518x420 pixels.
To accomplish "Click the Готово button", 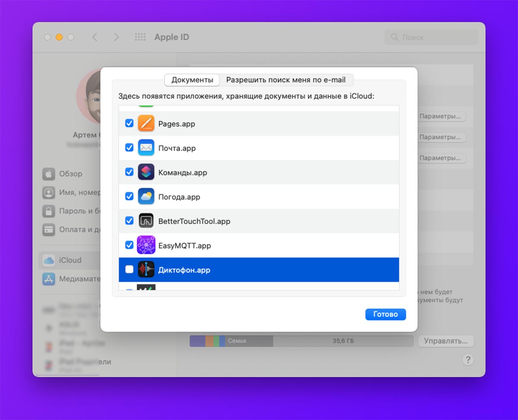I will pyautogui.click(x=385, y=314).
